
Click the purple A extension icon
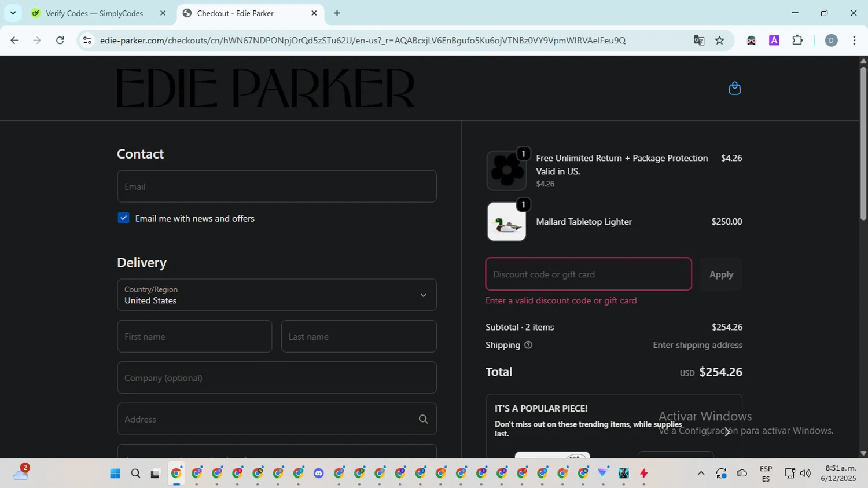coord(774,41)
